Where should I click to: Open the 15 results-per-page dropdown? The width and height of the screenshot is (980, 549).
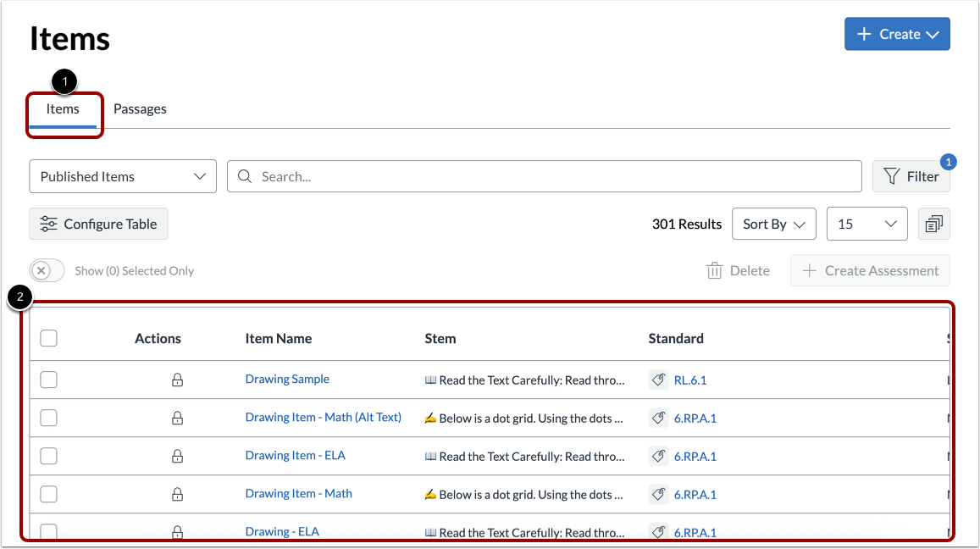pos(866,224)
